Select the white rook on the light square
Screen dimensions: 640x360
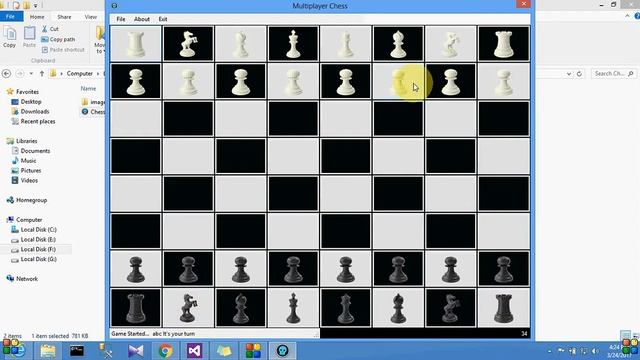point(136,44)
